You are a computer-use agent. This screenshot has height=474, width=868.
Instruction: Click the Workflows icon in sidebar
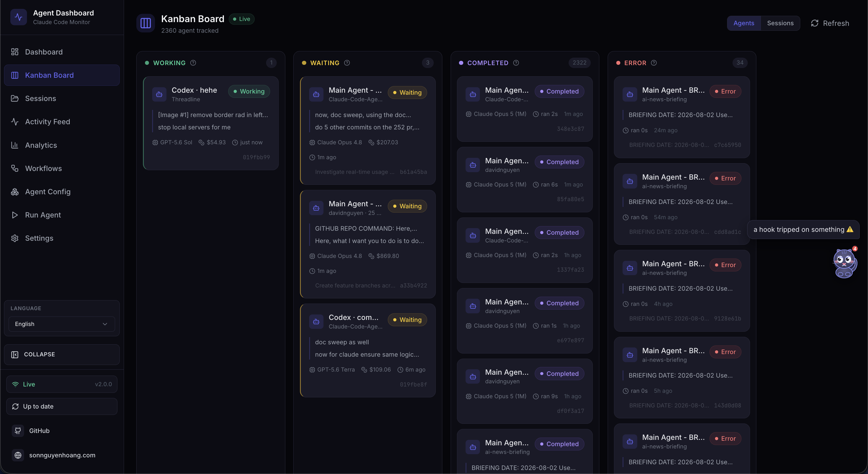click(x=14, y=168)
